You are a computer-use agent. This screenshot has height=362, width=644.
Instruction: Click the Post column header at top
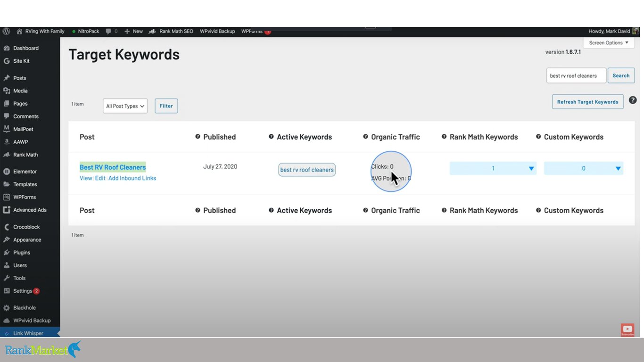click(87, 137)
